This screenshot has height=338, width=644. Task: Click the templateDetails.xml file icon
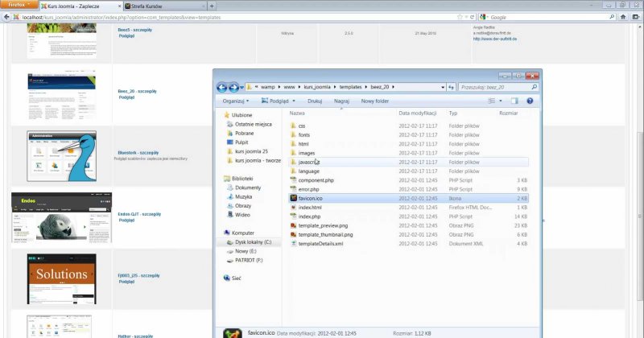coord(293,243)
